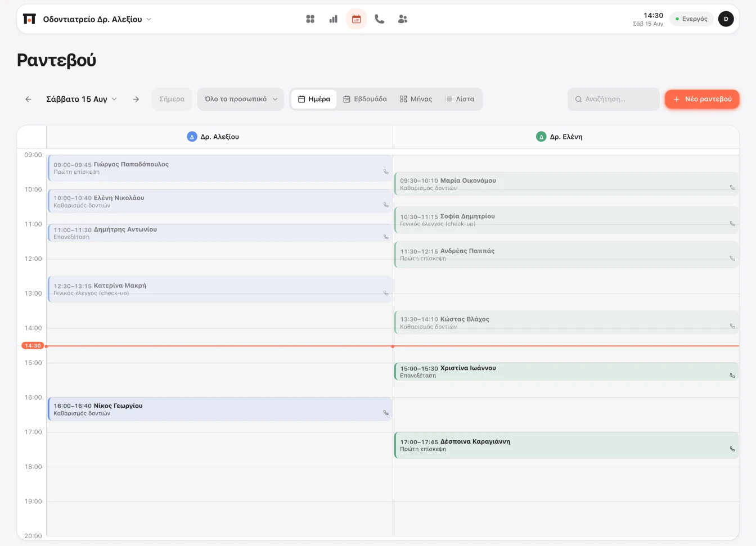The image size is (756, 546).
Task: Click the Νέο ραντεβού button
Action: [702, 99]
